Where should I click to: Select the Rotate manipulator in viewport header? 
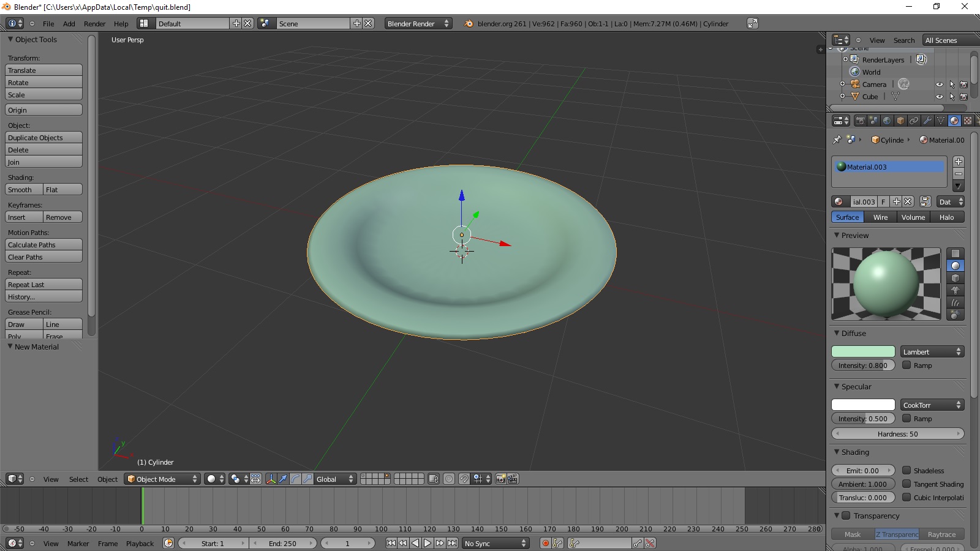click(x=296, y=479)
